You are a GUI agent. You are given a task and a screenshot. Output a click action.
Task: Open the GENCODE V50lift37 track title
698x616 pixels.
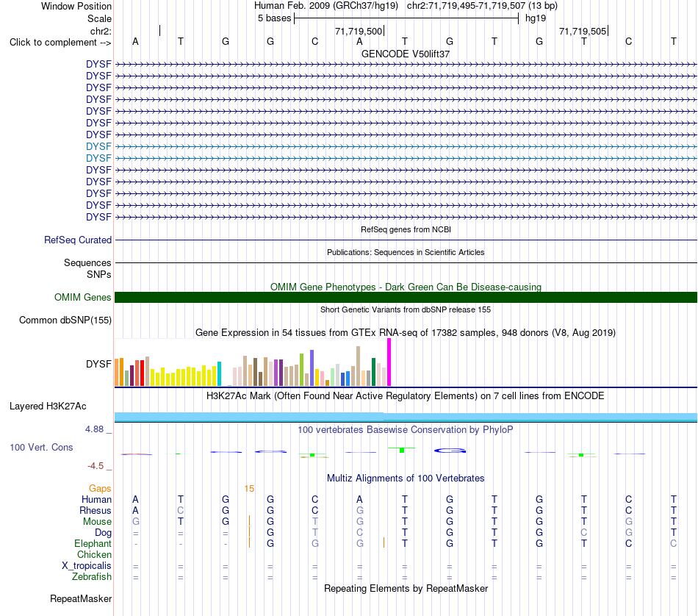406,54
